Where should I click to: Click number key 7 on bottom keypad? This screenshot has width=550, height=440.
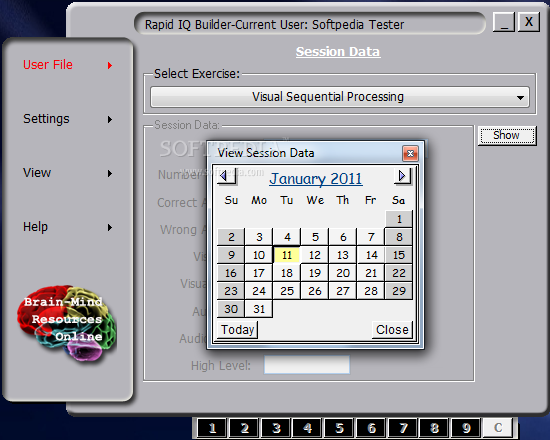(403, 428)
